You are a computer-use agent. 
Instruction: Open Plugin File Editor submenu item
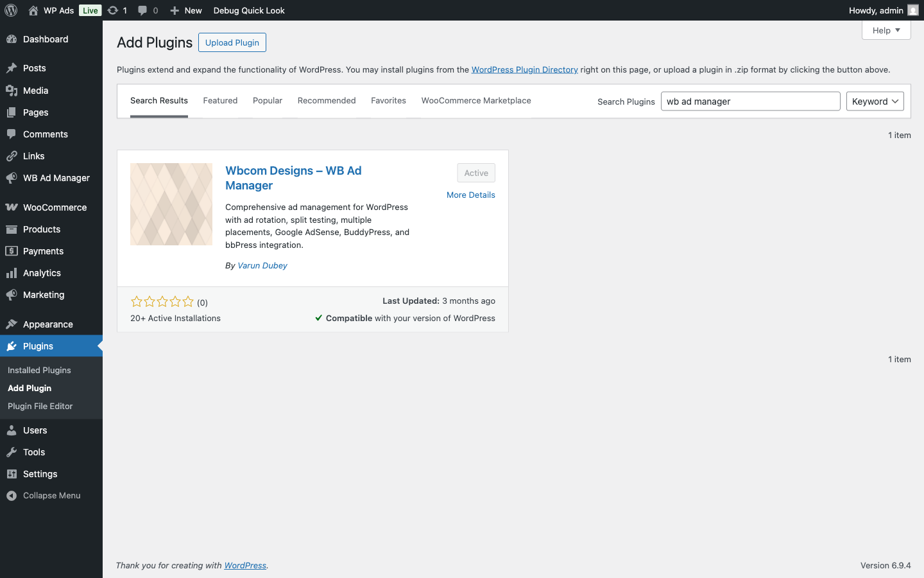[x=40, y=406]
